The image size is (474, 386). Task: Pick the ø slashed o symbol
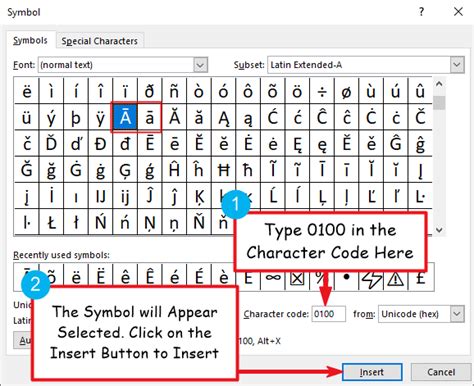347,91
